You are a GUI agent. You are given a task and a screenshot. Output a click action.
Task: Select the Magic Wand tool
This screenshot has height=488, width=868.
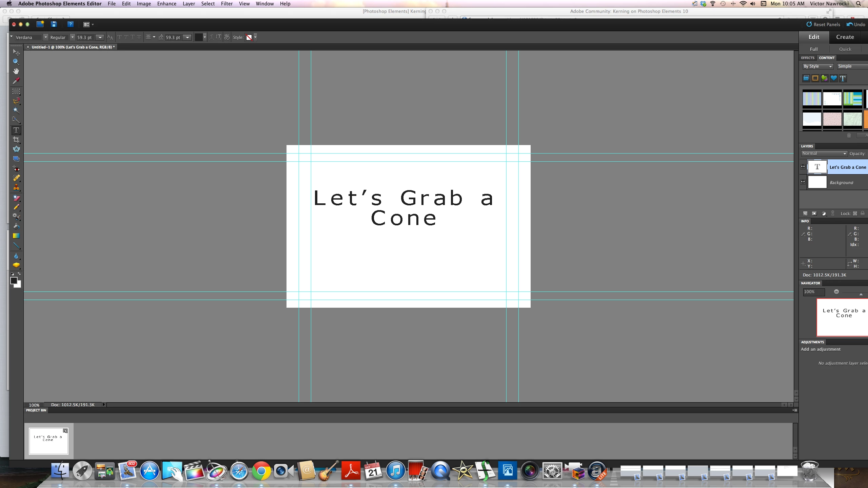point(16,110)
